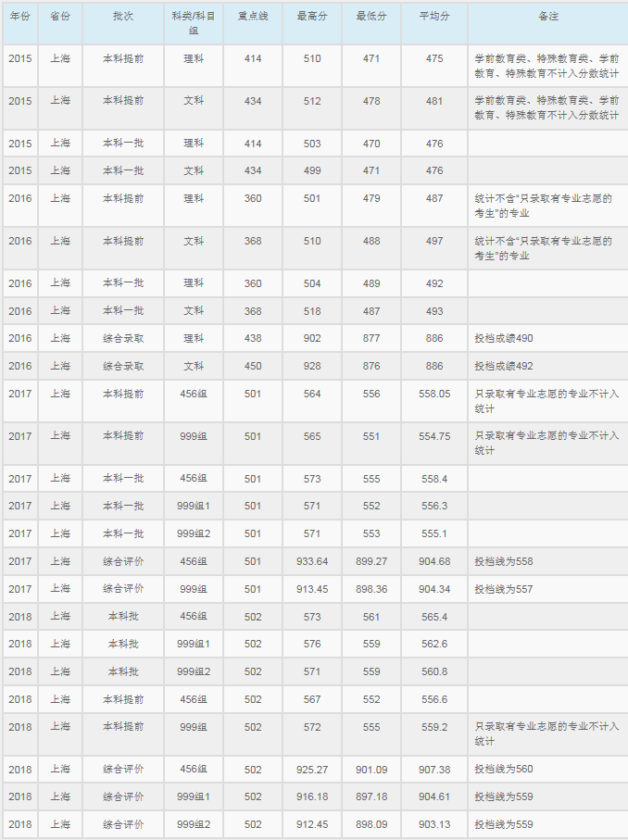Click the lowest score value 899.27

pos(371,561)
